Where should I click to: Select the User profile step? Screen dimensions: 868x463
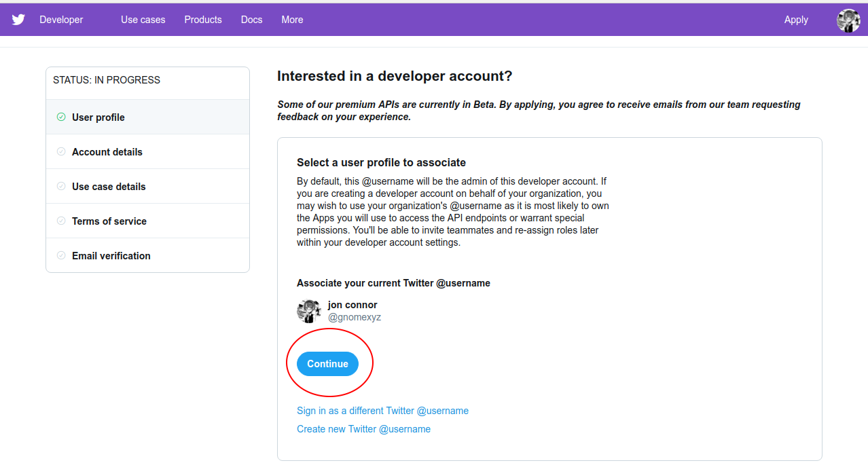[98, 117]
